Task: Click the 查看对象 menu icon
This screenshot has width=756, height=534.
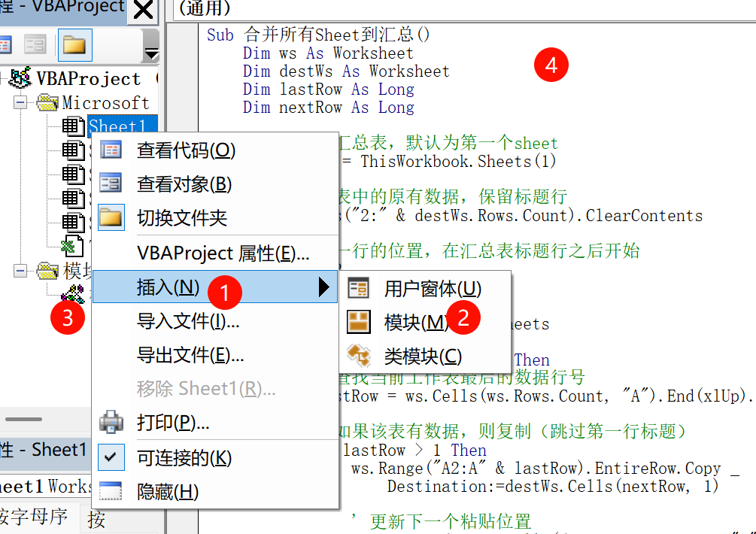Action: click(x=111, y=184)
